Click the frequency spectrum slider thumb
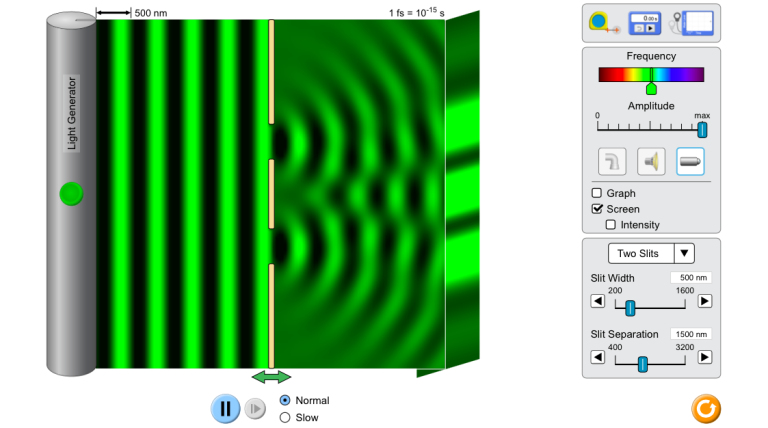This screenshot has height=428, width=768. (651, 89)
